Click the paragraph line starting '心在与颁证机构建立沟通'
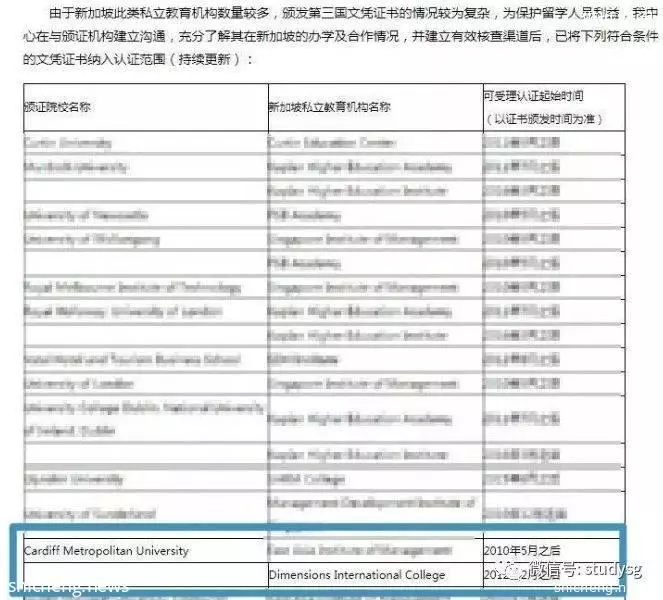 (x=341, y=36)
